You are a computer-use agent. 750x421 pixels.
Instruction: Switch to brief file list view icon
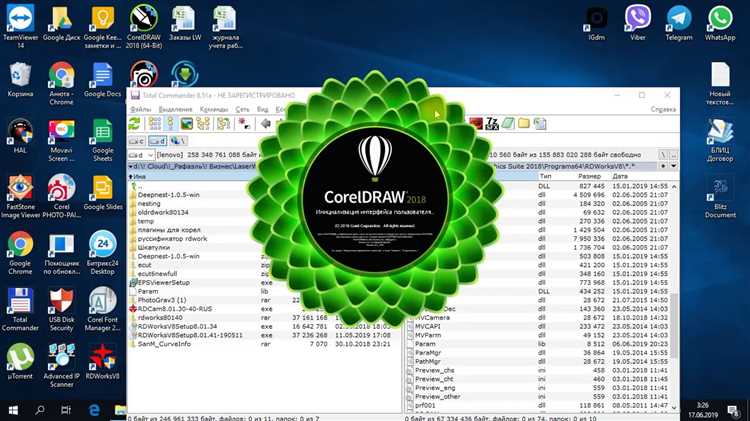[x=154, y=124]
